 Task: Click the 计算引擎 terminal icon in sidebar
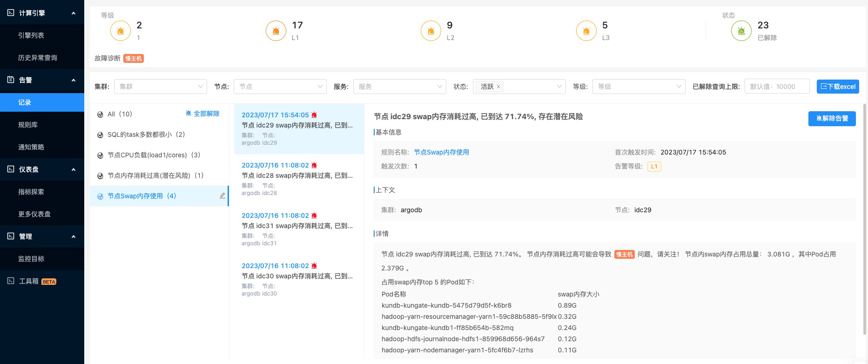click(11, 13)
